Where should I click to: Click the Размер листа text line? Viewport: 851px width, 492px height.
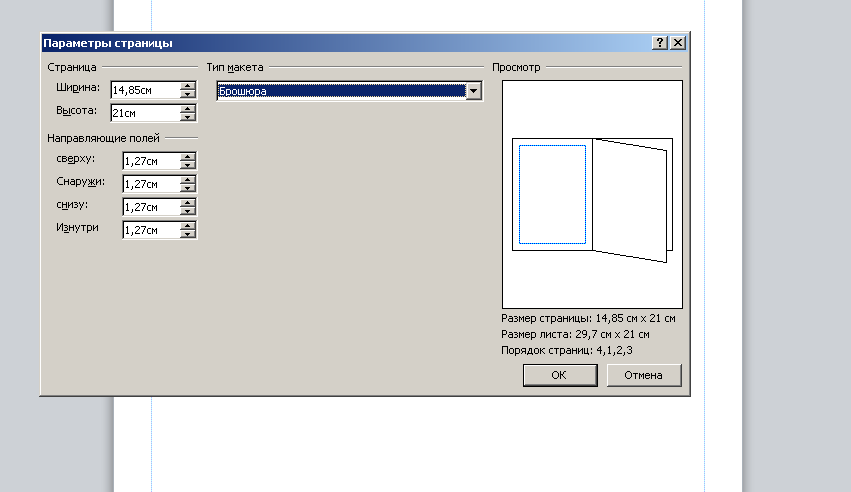575,334
